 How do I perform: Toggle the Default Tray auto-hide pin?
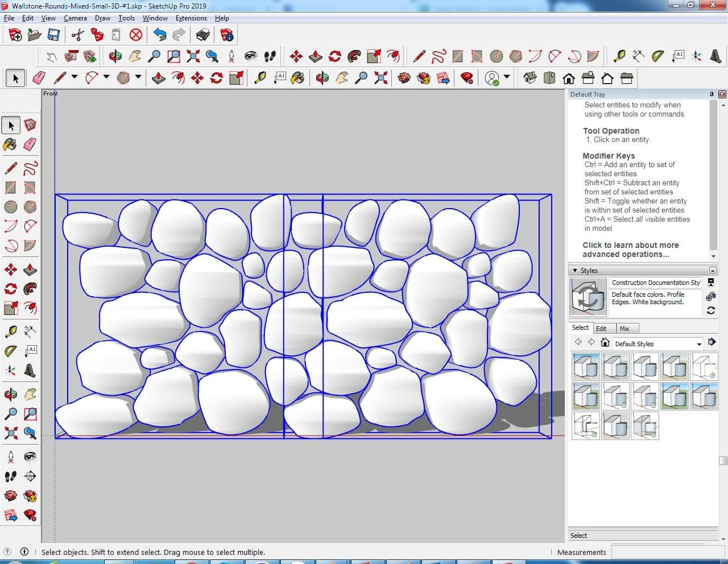(712, 94)
